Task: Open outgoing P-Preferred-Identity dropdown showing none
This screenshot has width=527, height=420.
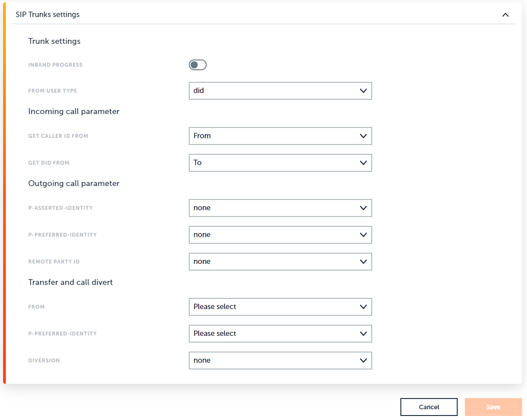Action: [x=280, y=234]
